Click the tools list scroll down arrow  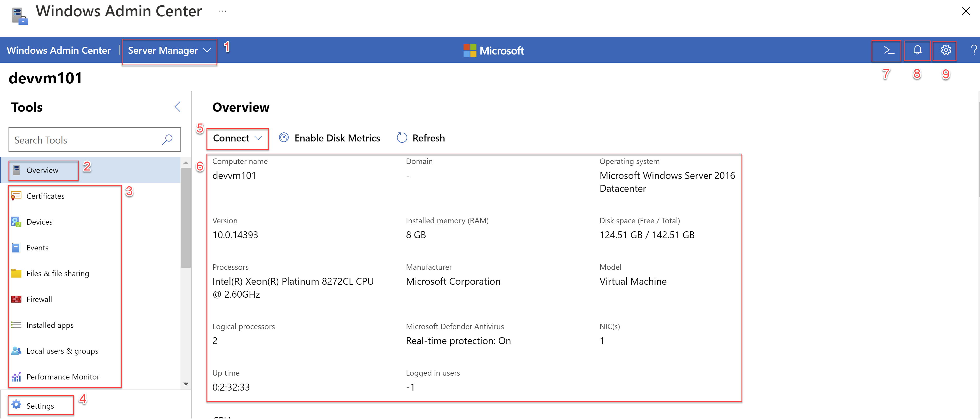(186, 384)
